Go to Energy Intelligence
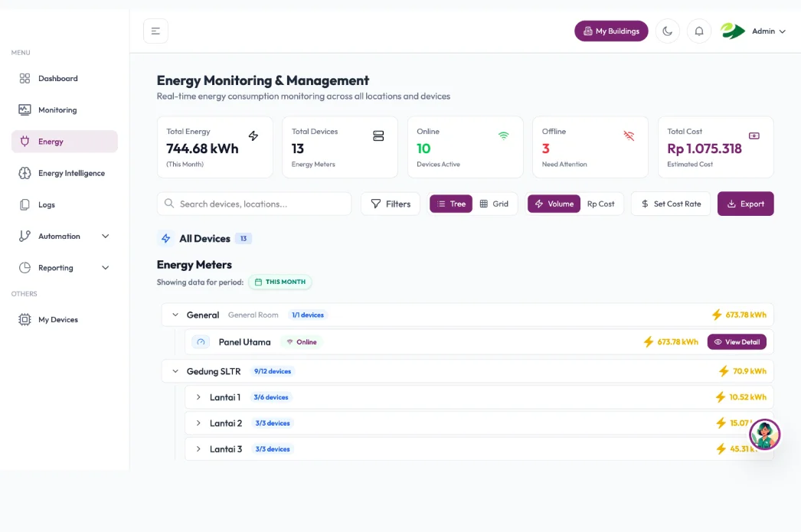 click(x=64, y=173)
